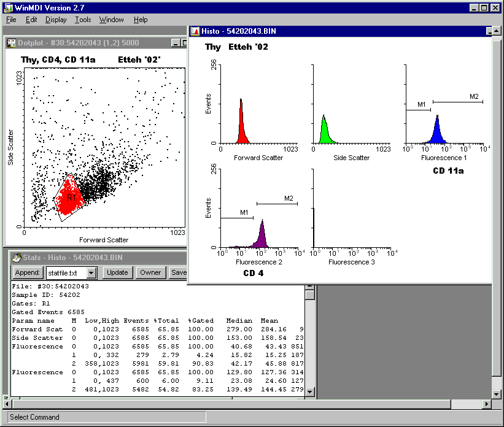Open the Tools menu
504x427 pixels.
[83, 20]
